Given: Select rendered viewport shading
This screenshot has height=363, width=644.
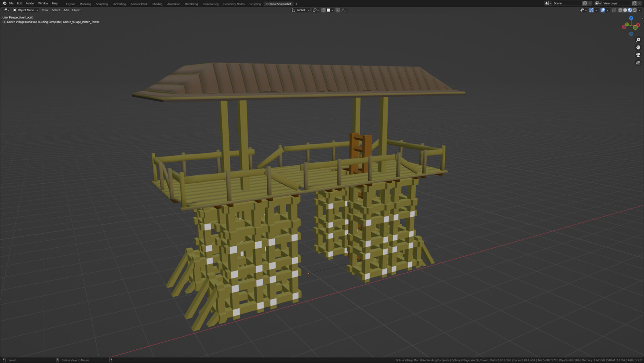Looking at the screenshot, I should [x=635, y=10].
